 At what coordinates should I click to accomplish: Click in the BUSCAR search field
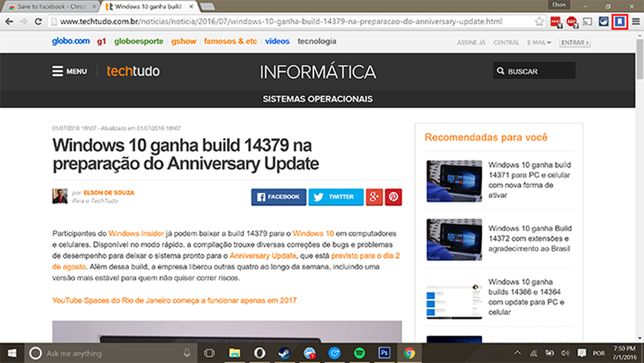[x=534, y=71]
